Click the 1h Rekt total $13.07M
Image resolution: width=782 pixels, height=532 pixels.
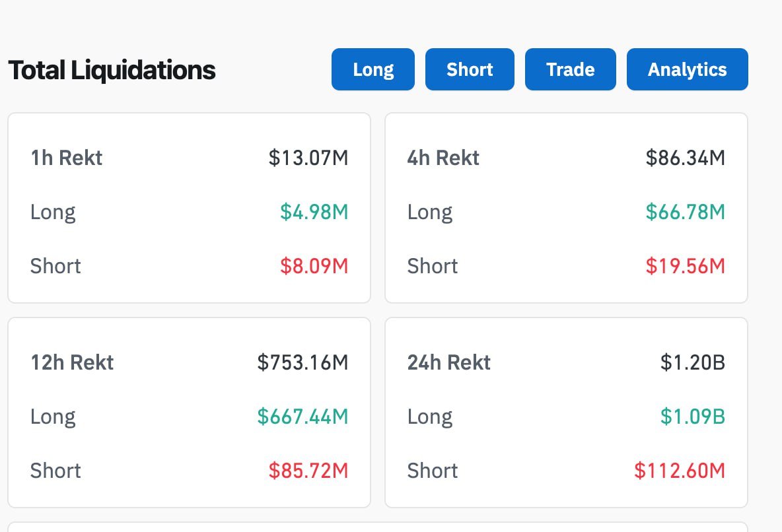pyautogui.click(x=308, y=158)
